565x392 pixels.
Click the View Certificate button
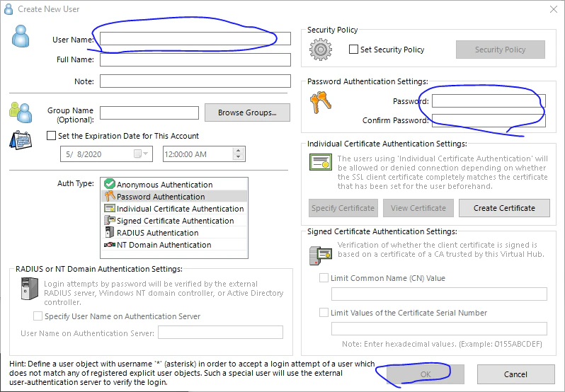point(418,208)
